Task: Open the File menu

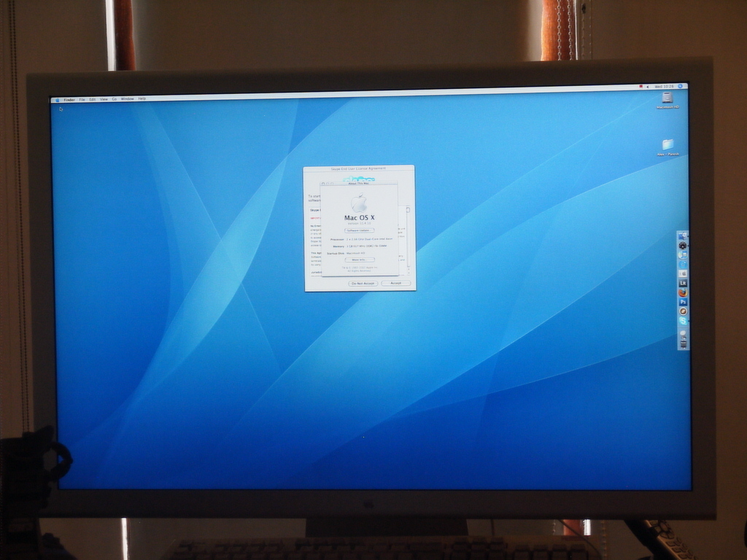Action: (x=82, y=99)
